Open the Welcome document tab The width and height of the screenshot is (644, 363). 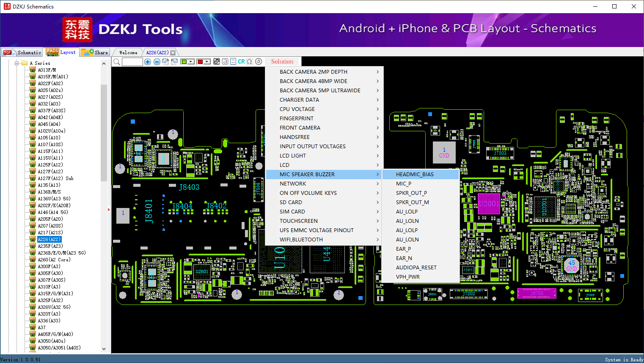click(x=128, y=53)
